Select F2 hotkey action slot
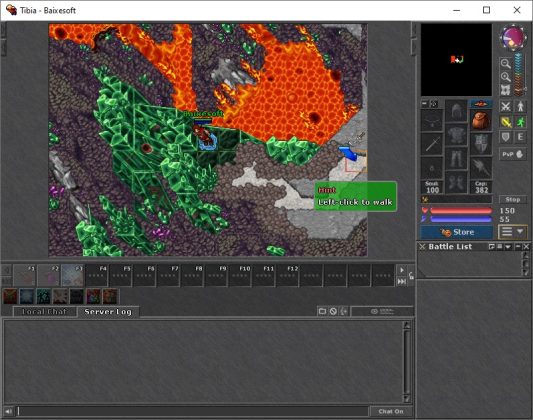The image size is (533, 420). (x=48, y=275)
